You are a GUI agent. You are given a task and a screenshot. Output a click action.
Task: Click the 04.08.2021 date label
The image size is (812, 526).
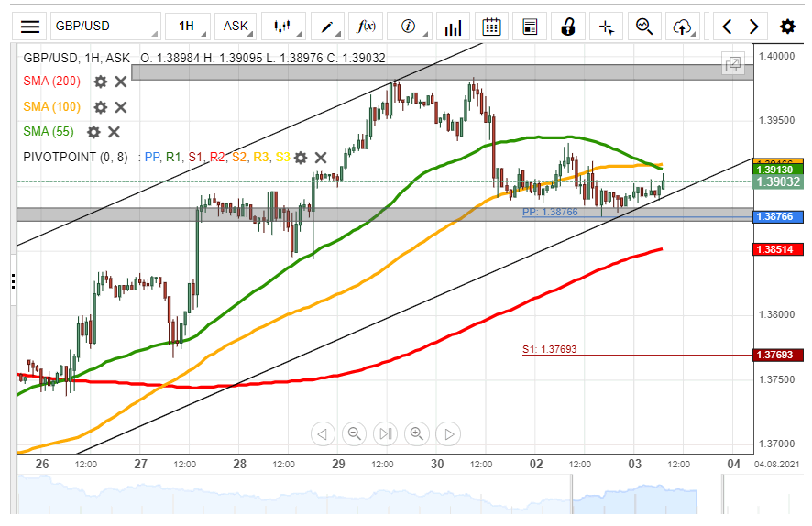tap(777, 464)
